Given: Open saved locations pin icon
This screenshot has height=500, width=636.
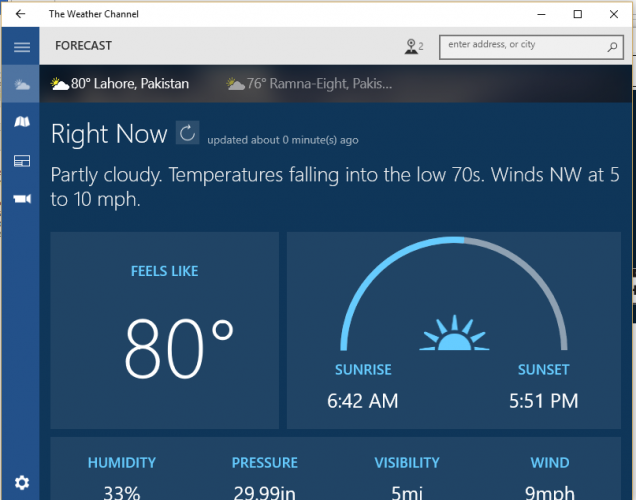Looking at the screenshot, I should point(414,46).
